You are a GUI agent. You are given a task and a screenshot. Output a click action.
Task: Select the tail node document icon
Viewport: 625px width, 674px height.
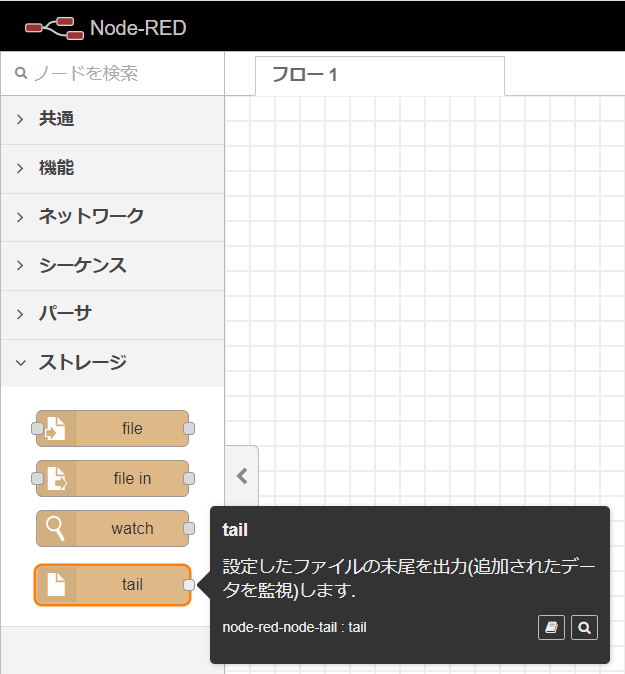(56, 585)
